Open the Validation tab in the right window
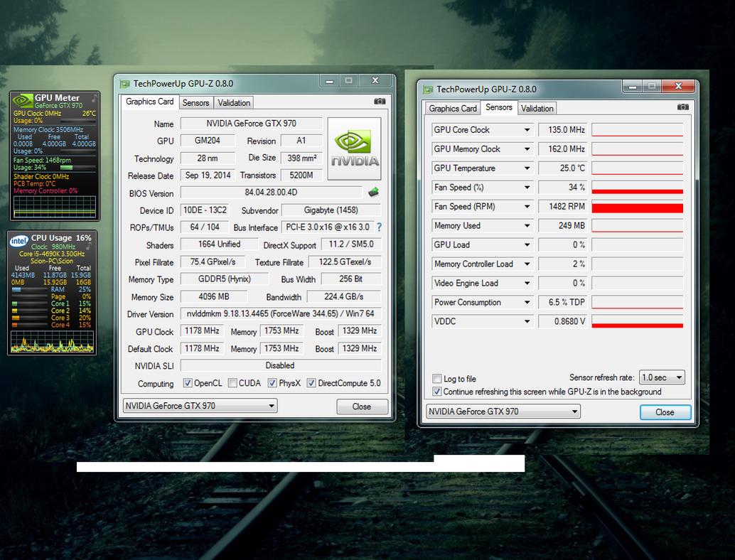This screenshot has width=735, height=560. tap(537, 108)
